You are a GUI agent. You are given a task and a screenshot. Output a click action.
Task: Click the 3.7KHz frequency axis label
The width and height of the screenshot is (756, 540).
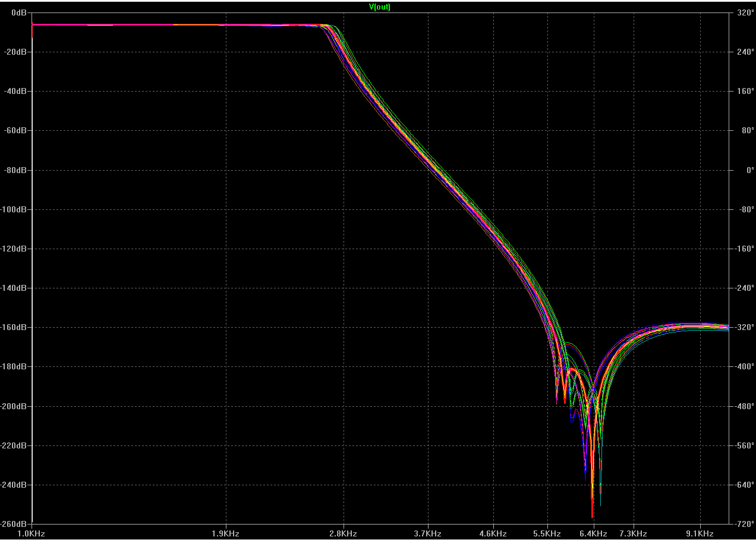click(x=428, y=533)
